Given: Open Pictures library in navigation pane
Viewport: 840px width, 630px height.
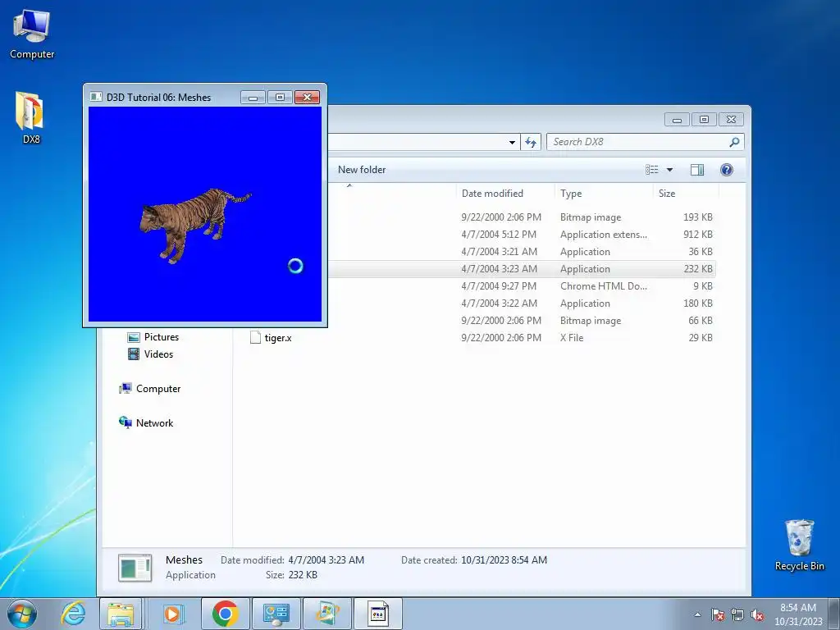Looking at the screenshot, I should click(162, 337).
